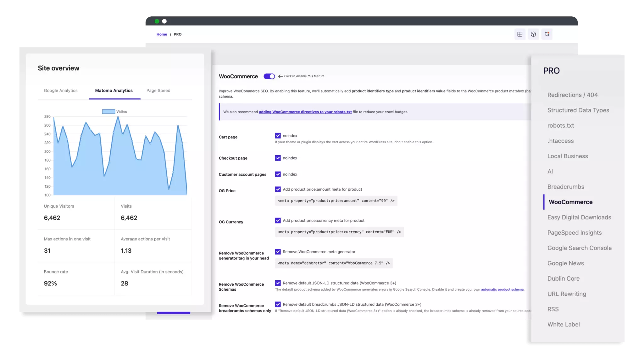
Task: Open AI in PRO menu
Action: point(550,172)
